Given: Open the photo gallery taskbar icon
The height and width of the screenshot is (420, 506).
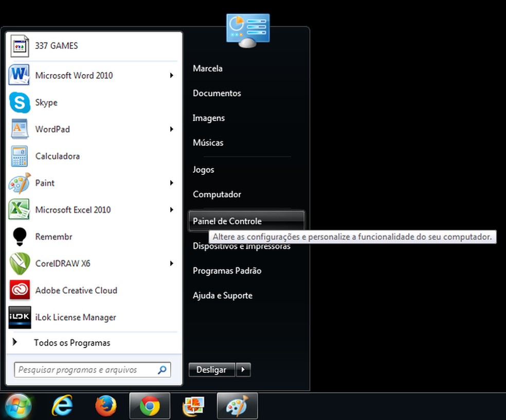Looking at the screenshot, I should 193,406.
